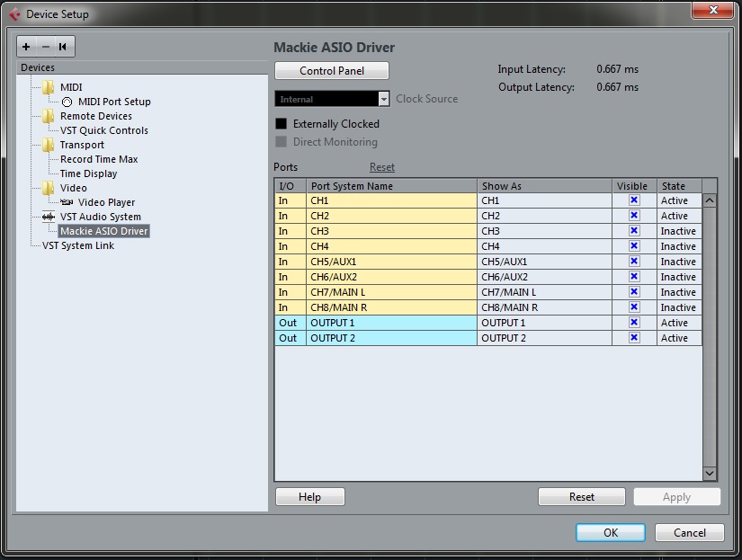Image resolution: width=742 pixels, height=560 pixels.
Task: Select the MIDI folder icon
Action: pos(48,87)
